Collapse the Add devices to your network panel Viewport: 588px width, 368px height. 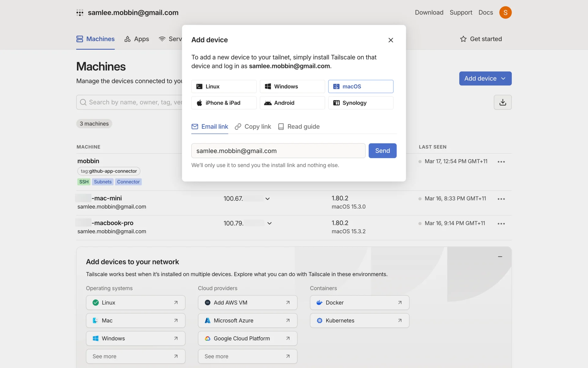pyautogui.click(x=500, y=257)
